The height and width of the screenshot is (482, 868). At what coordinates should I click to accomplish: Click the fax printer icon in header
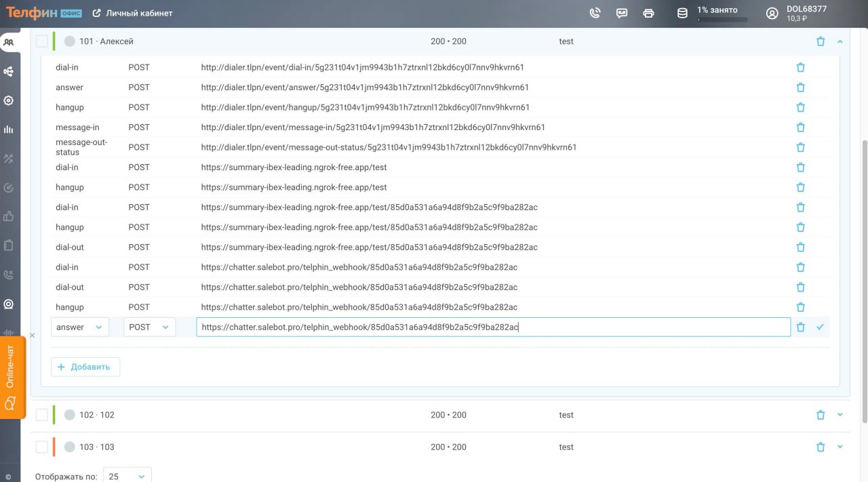648,13
